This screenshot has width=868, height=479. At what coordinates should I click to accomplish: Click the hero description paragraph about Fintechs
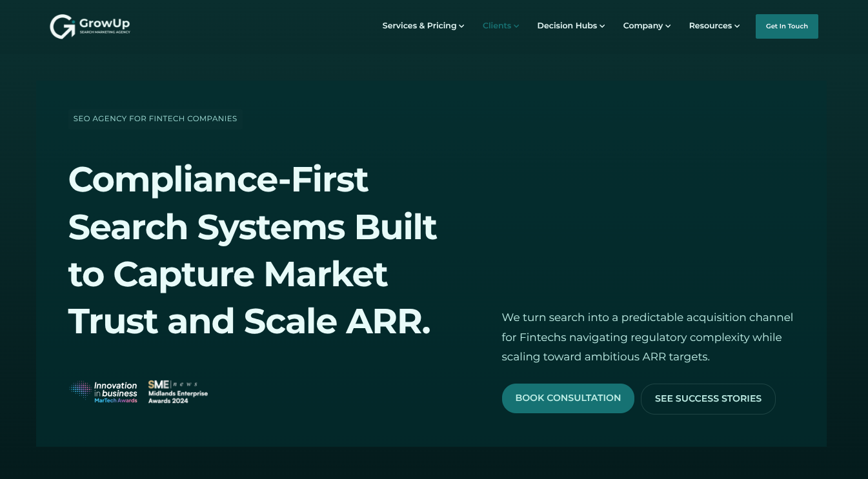(647, 337)
